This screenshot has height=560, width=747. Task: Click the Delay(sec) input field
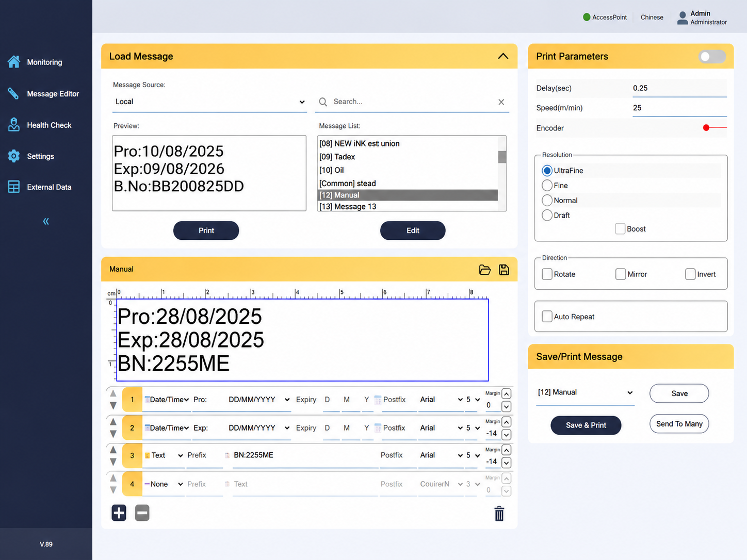(x=679, y=88)
